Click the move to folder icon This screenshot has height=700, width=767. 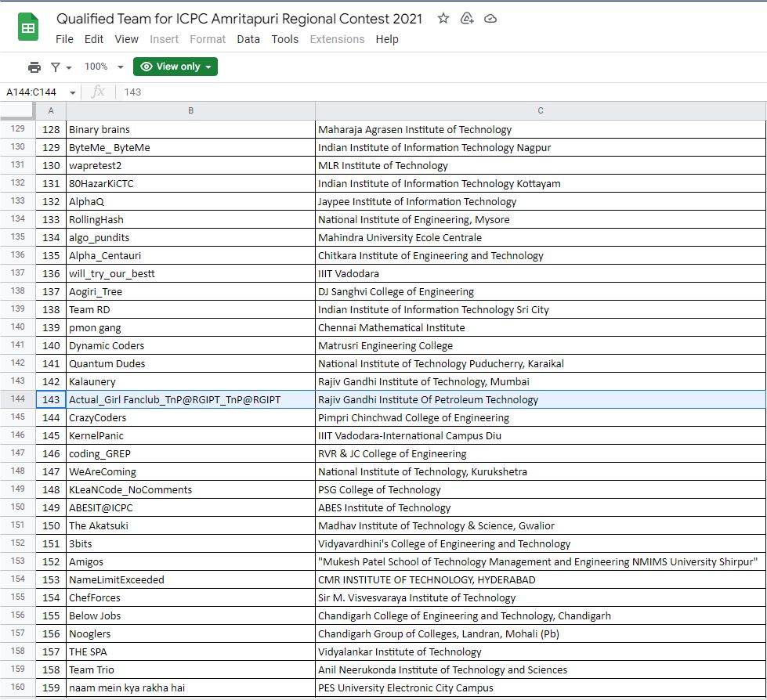point(467,19)
